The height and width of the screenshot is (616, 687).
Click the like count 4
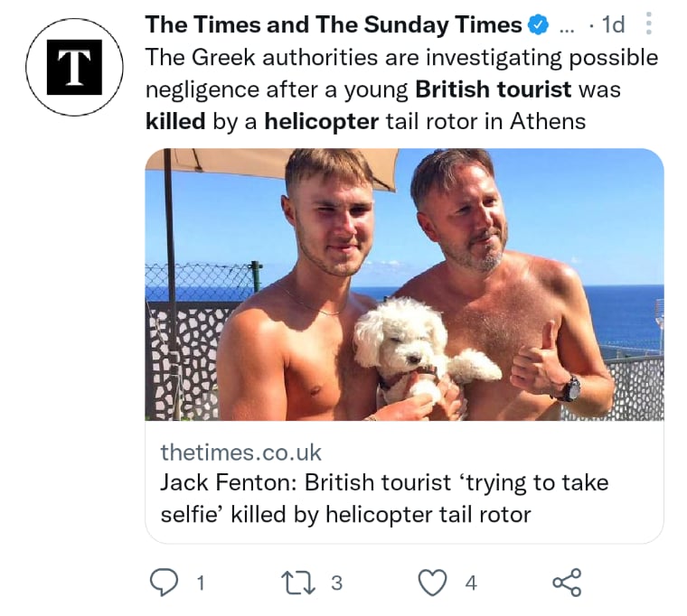tap(471, 583)
